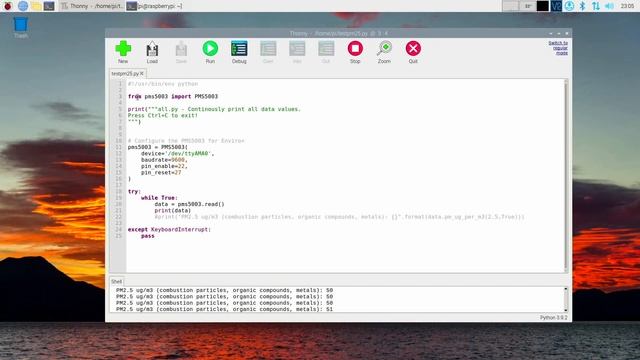Close the testpm25.py tab
Viewport: 640px width, 360px height.
142,73
